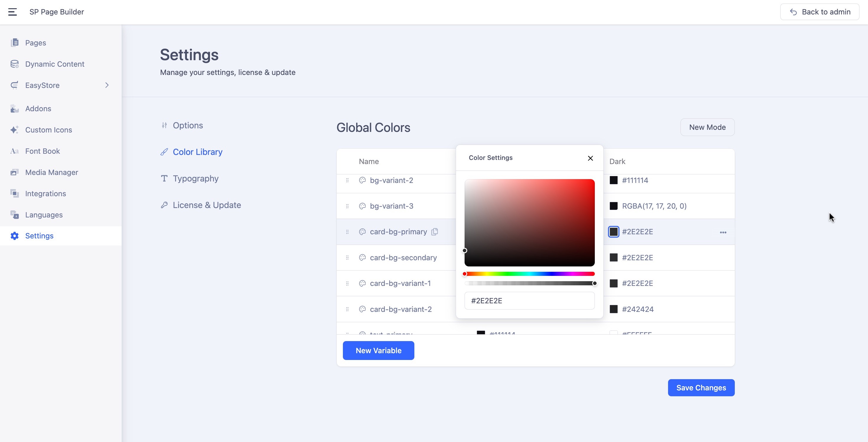The width and height of the screenshot is (868, 442).
Task: Click the New Variable button
Action: (378, 351)
